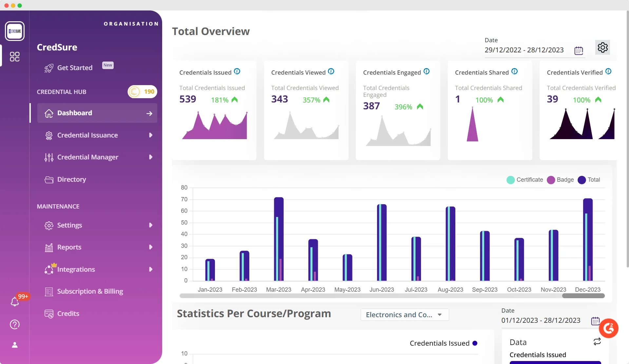This screenshot has height=364, width=629.
Task: Click the Integrations icon with crown
Action: click(x=50, y=269)
